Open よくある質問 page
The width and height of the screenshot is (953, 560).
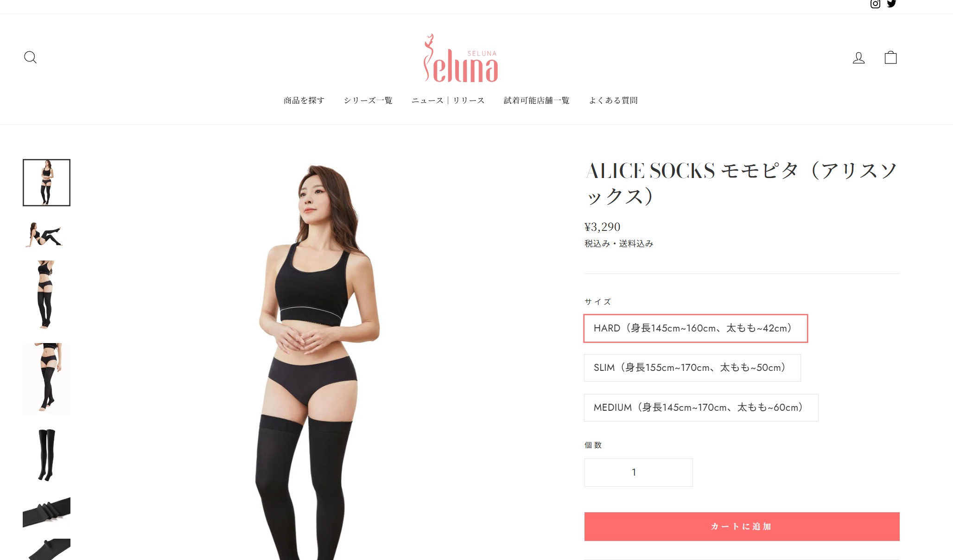coord(613,100)
